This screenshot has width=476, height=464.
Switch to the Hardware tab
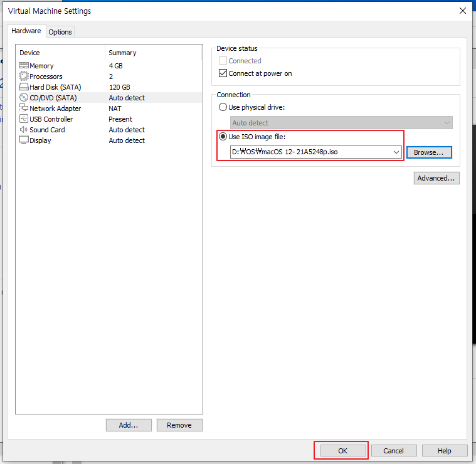[x=26, y=31]
